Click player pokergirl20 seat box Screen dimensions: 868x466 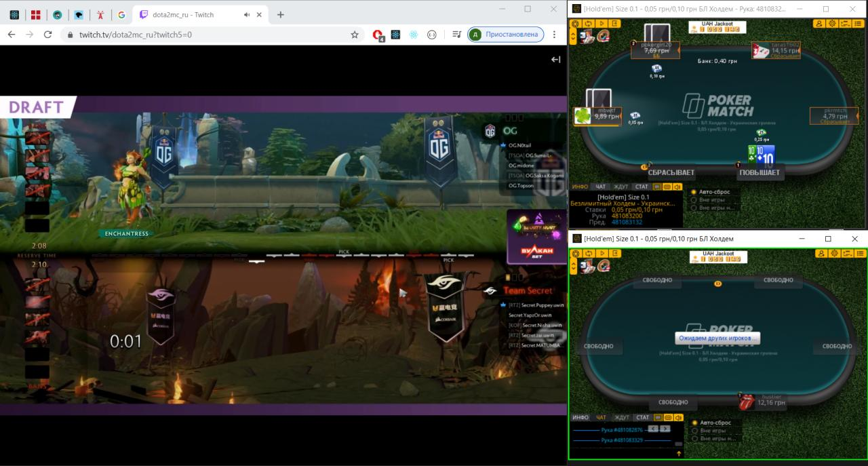(x=656, y=50)
